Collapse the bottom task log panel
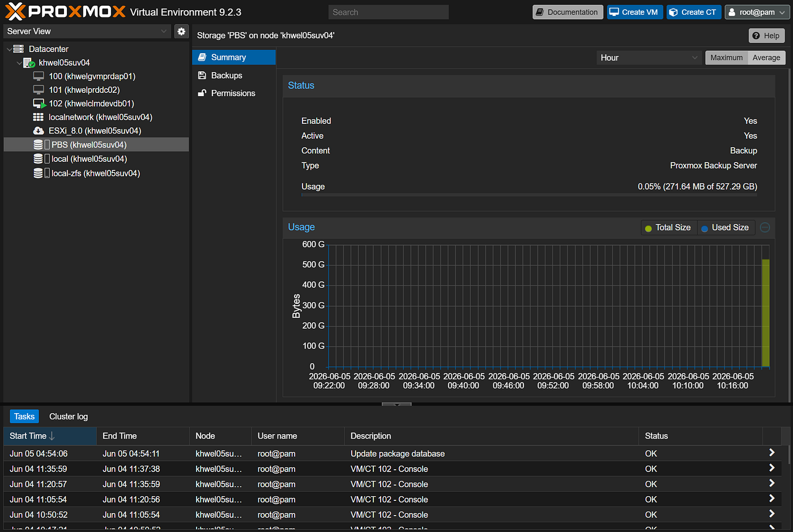Screen dimensions: 793x532 tap(396, 404)
